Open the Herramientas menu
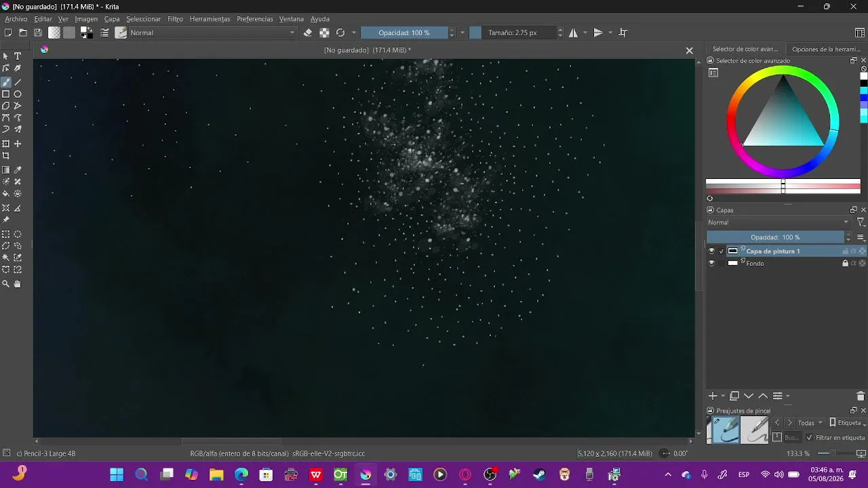 click(x=210, y=19)
